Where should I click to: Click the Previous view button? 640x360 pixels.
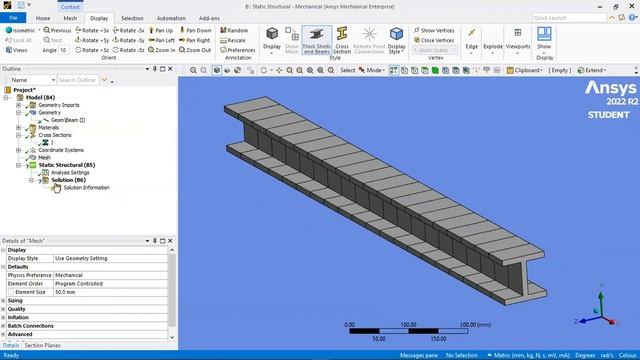point(57,30)
